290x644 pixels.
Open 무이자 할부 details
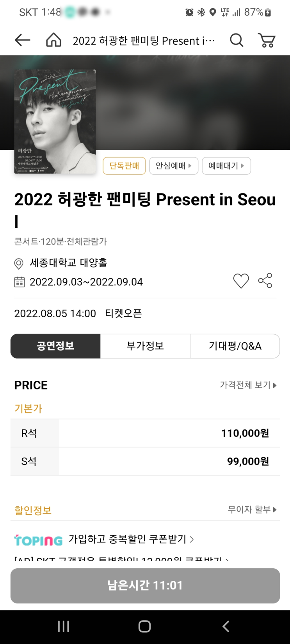point(252,509)
